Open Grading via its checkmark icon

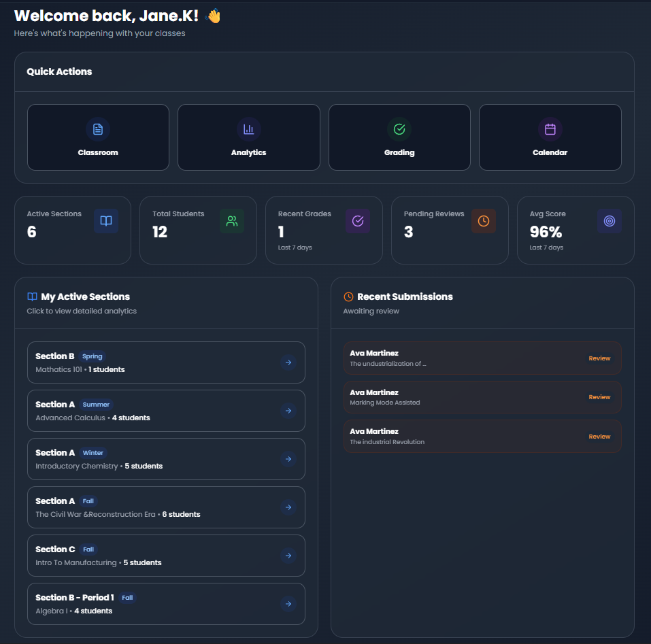[399, 129]
